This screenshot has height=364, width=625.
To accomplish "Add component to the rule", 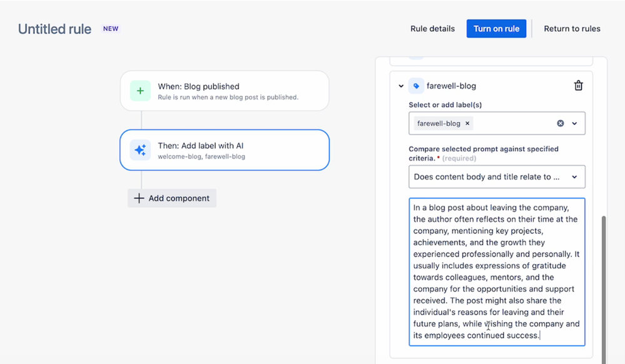I will tap(172, 198).
